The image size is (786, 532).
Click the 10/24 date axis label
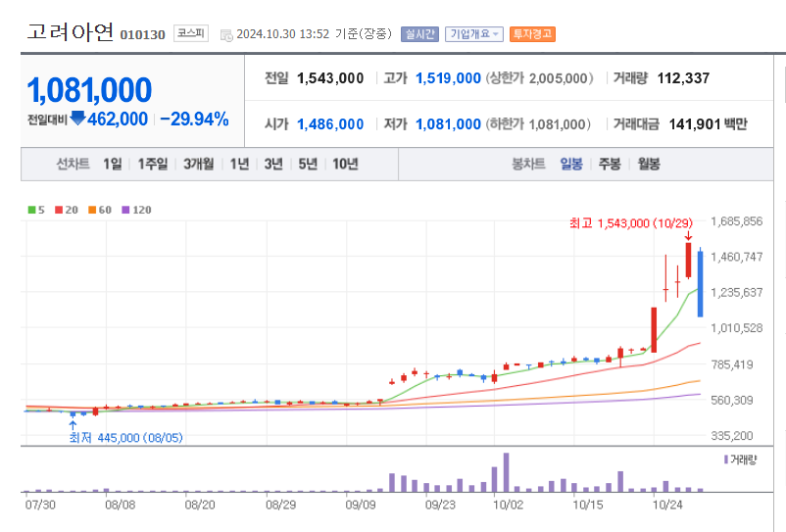tap(667, 505)
